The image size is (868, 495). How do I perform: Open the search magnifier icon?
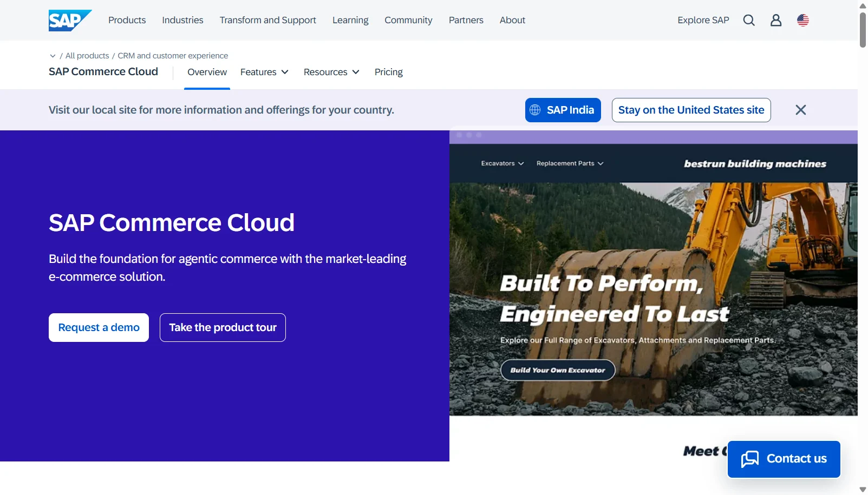point(749,20)
